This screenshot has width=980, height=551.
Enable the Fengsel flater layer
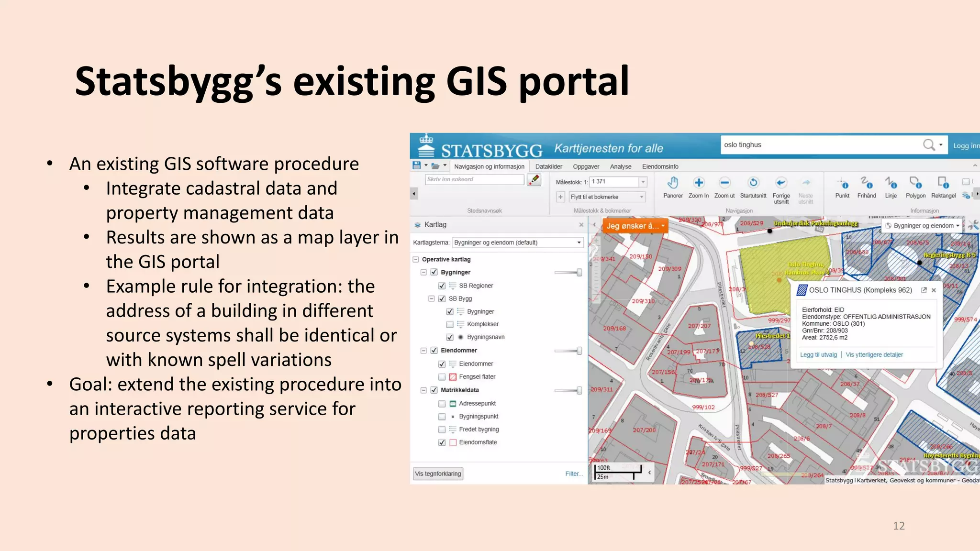coord(442,377)
